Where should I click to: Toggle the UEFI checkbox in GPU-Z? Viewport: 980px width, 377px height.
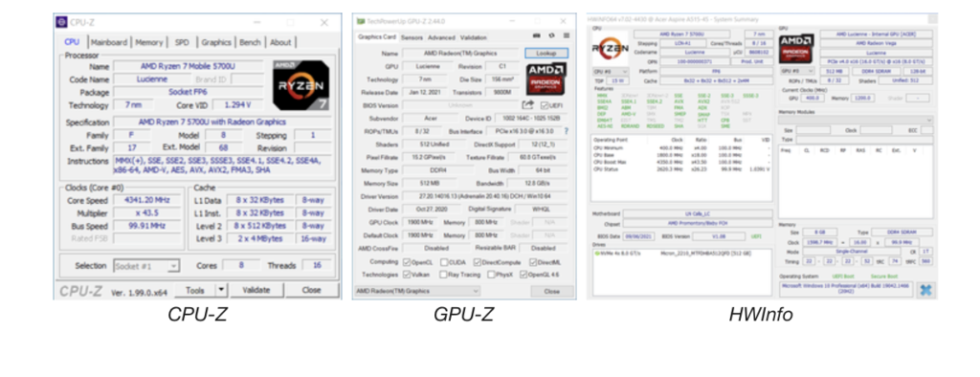(544, 105)
